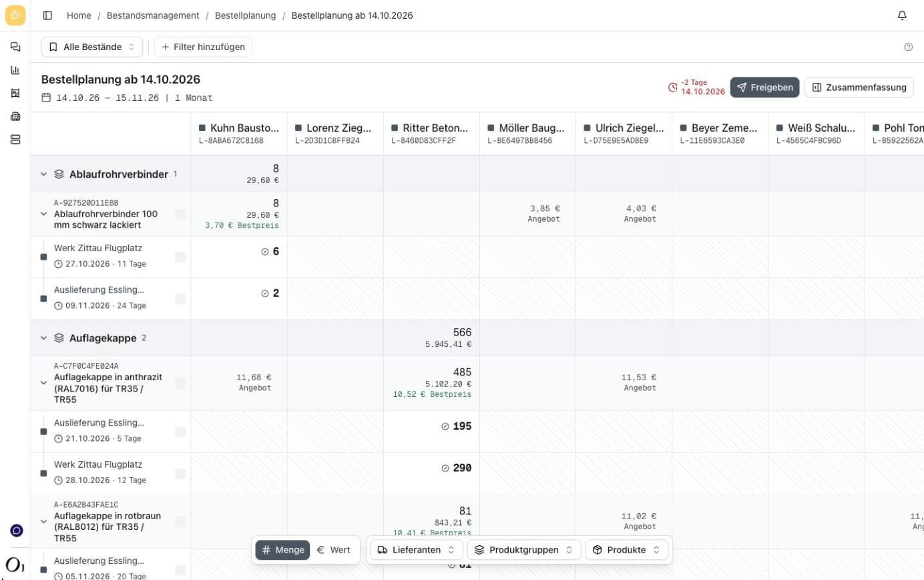The height and width of the screenshot is (580, 924).
Task: Collapse the Auflagekappe group
Action: click(x=43, y=338)
